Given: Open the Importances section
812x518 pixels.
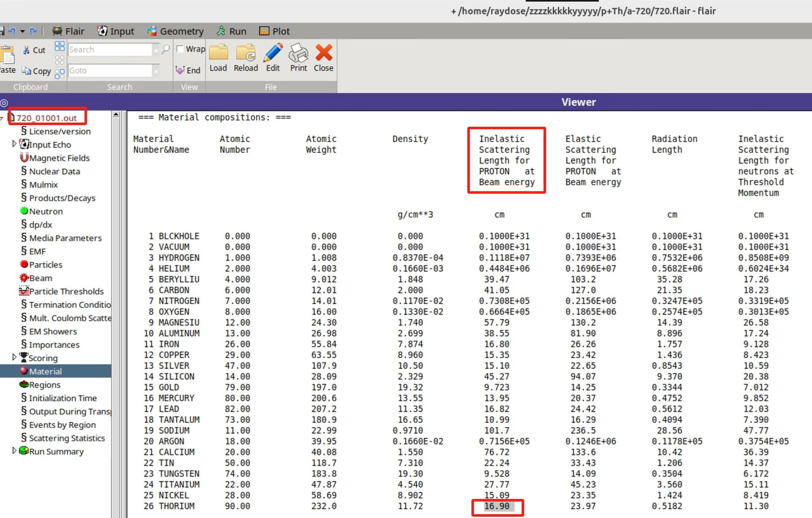Looking at the screenshot, I should click(x=50, y=344).
